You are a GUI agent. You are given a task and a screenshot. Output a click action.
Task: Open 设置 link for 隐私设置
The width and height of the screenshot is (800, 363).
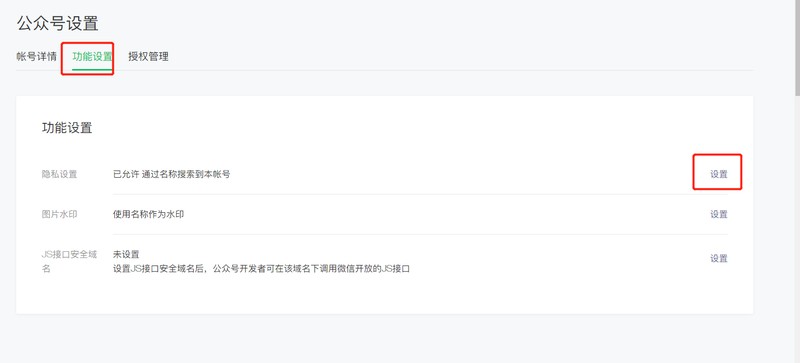pos(718,174)
